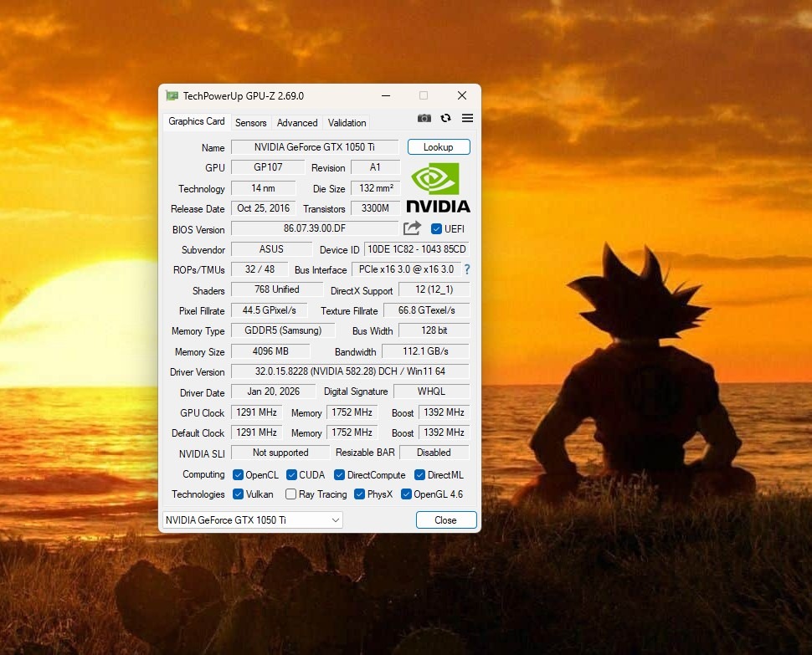Click the Driver Version field

[x=350, y=371]
